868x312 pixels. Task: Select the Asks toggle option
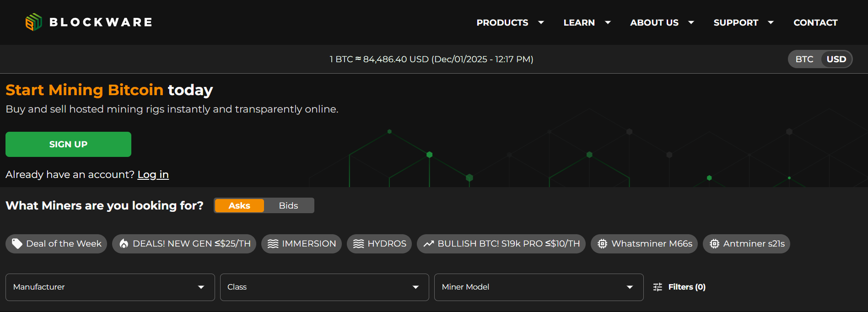pos(239,205)
